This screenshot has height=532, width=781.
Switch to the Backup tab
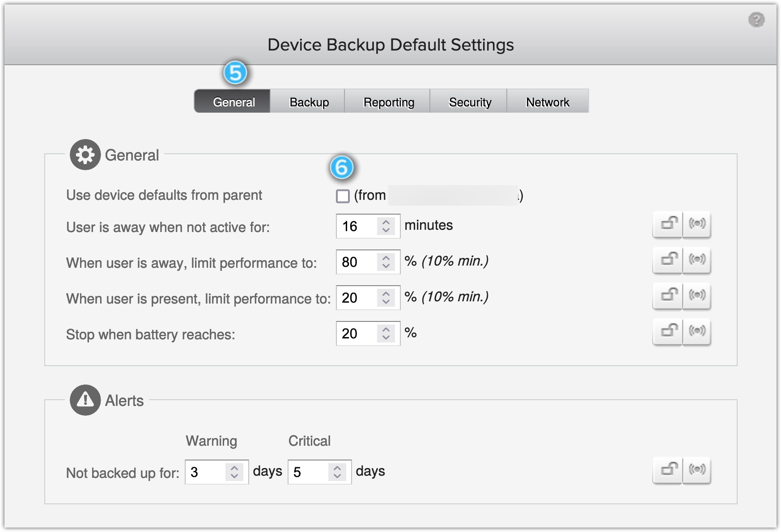point(307,101)
